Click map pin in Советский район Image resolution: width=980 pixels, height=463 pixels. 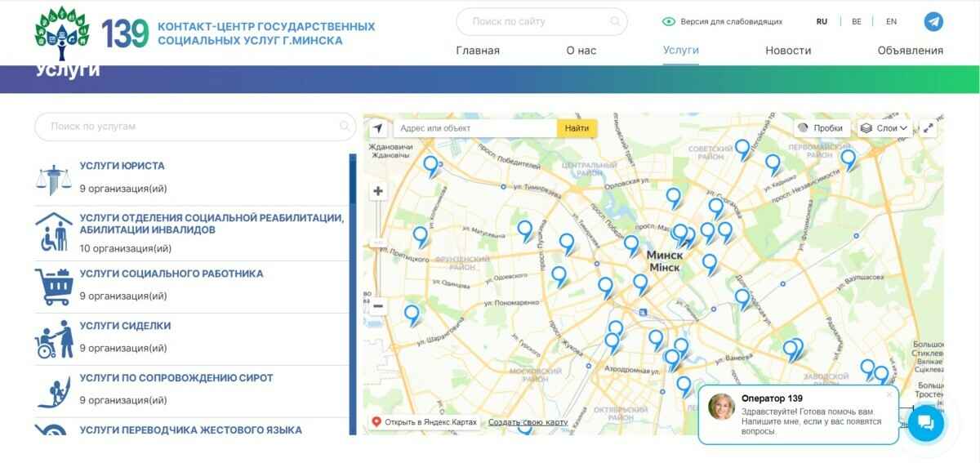point(742,149)
